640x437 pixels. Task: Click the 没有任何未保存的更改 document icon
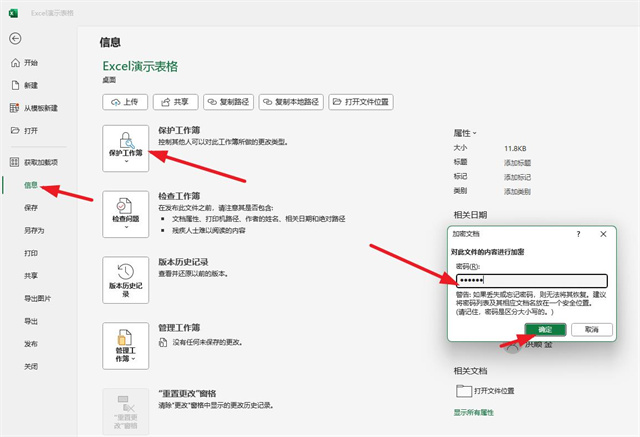(x=163, y=342)
